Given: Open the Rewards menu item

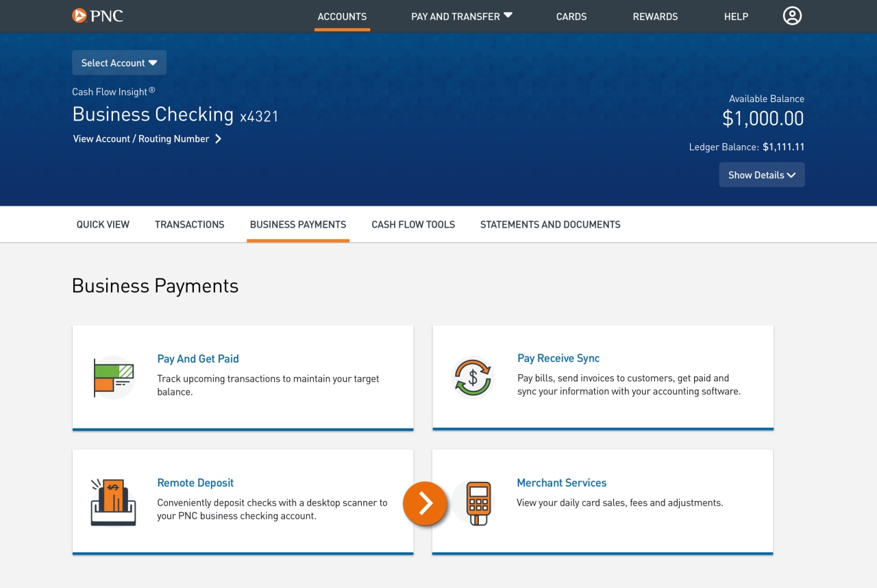Looking at the screenshot, I should [655, 16].
